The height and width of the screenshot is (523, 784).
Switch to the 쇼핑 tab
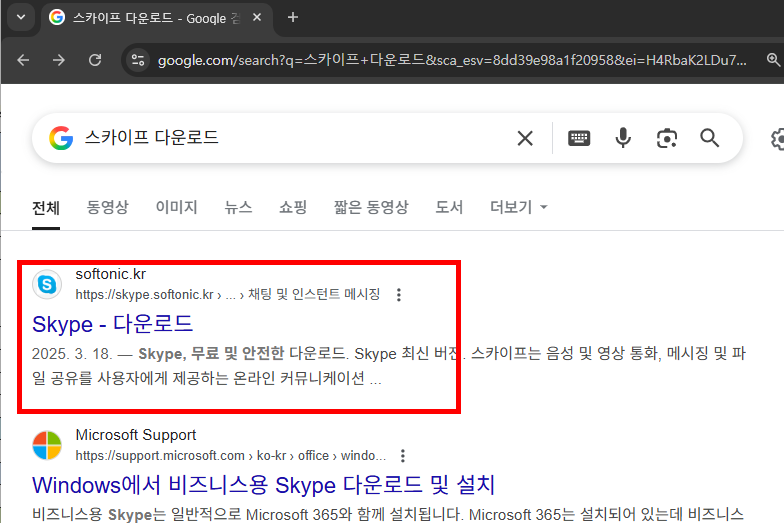click(293, 207)
